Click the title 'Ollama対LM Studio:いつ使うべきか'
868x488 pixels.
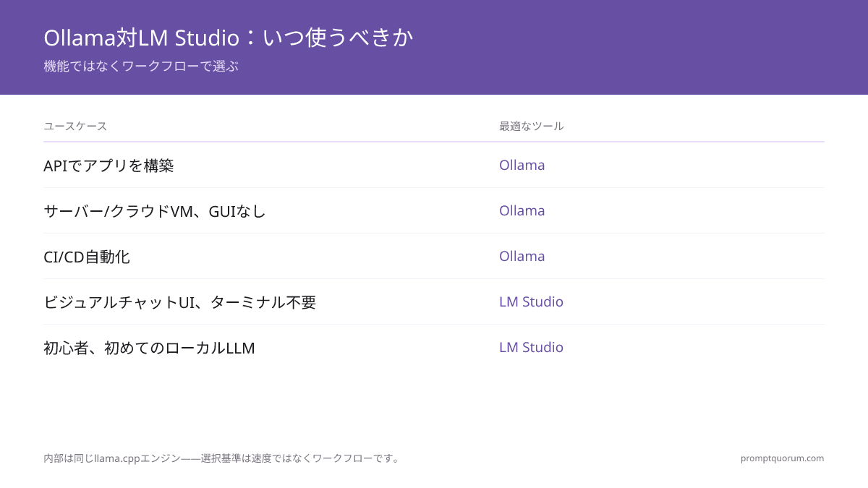[229, 38]
